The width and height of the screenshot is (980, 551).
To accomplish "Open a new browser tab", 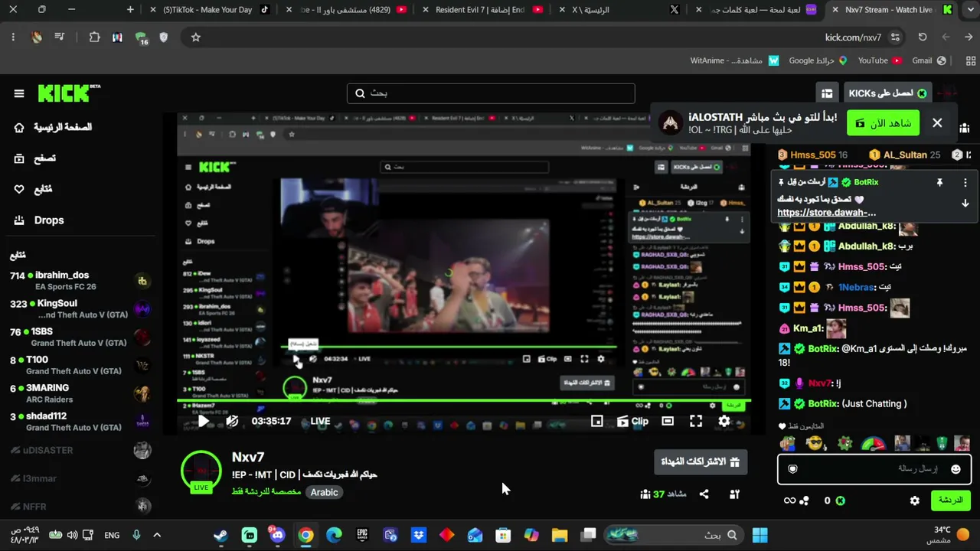I will [130, 10].
